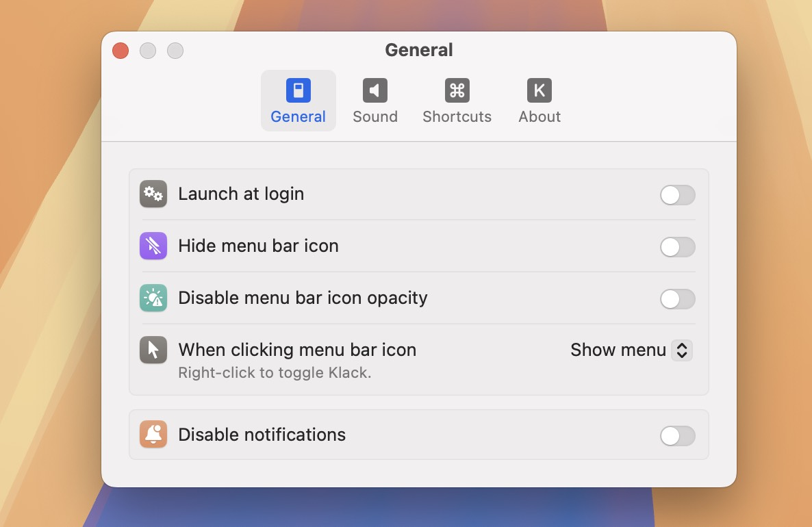This screenshot has width=812, height=527.
Task: Click the orange notification bell icon
Action: pyautogui.click(x=153, y=435)
